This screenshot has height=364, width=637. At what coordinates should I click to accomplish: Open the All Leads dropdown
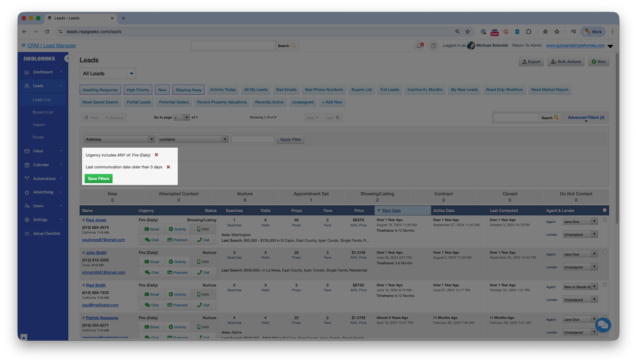[108, 73]
